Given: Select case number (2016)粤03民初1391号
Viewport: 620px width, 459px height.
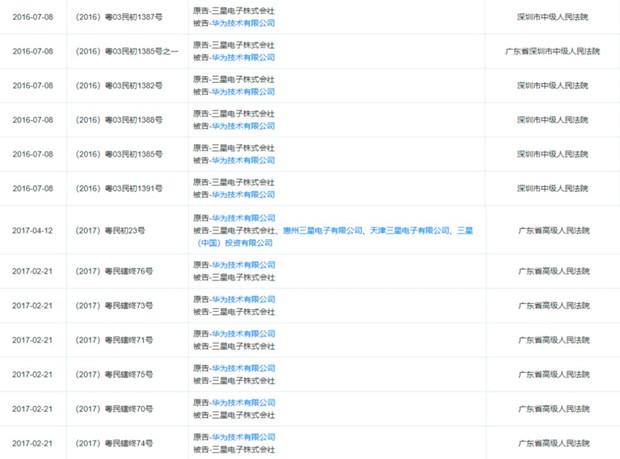Looking at the screenshot, I should click(x=119, y=189).
